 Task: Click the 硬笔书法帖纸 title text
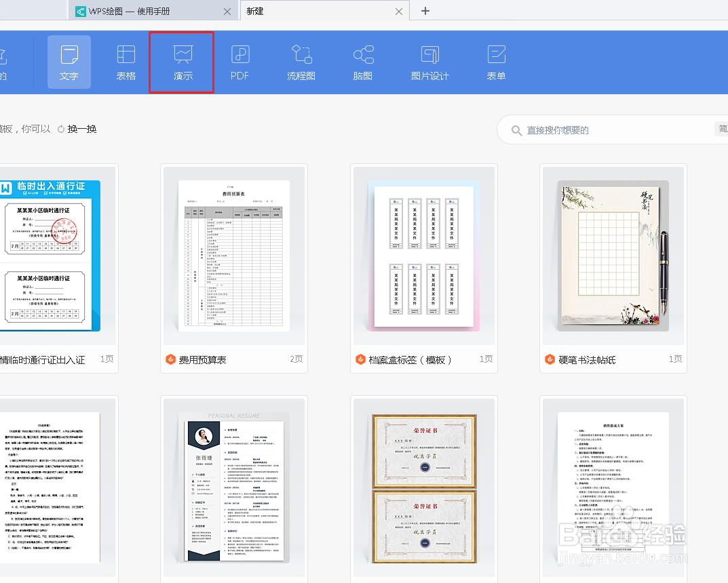click(x=588, y=360)
